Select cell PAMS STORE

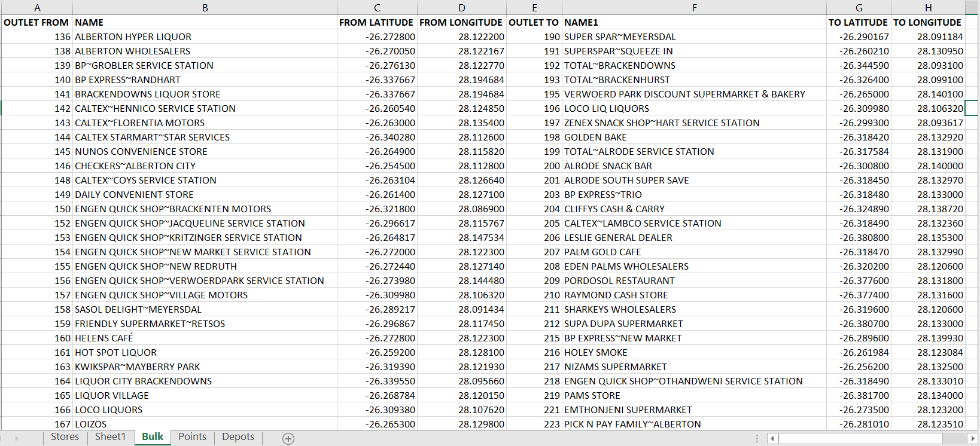tap(694, 395)
